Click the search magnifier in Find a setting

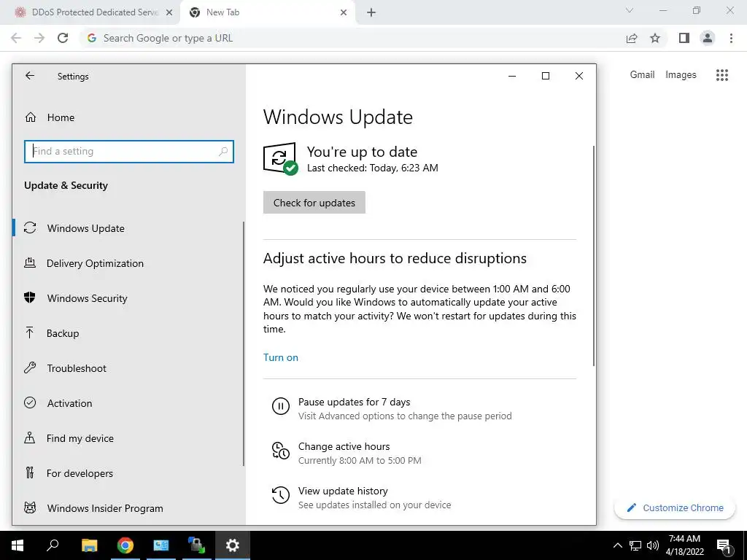point(223,152)
